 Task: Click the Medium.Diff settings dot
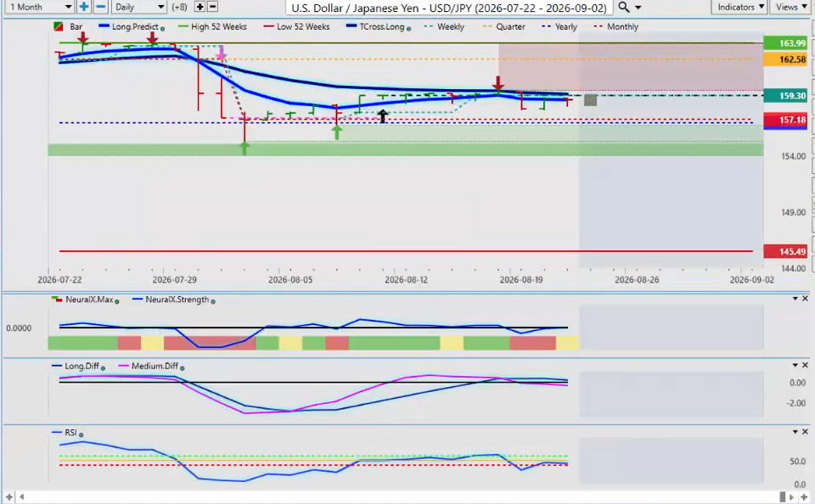[182, 368]
